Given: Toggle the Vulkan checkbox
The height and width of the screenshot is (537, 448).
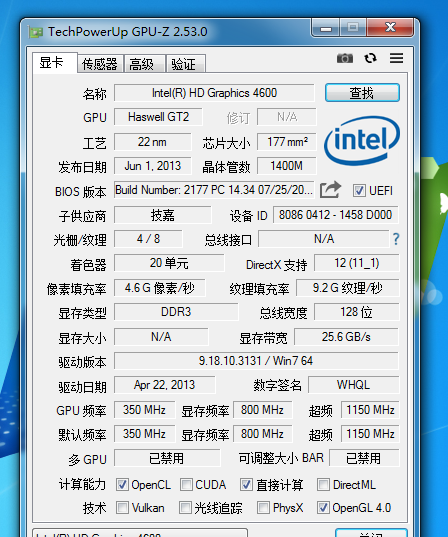Looking at the screenshot, I should [122, 508].
